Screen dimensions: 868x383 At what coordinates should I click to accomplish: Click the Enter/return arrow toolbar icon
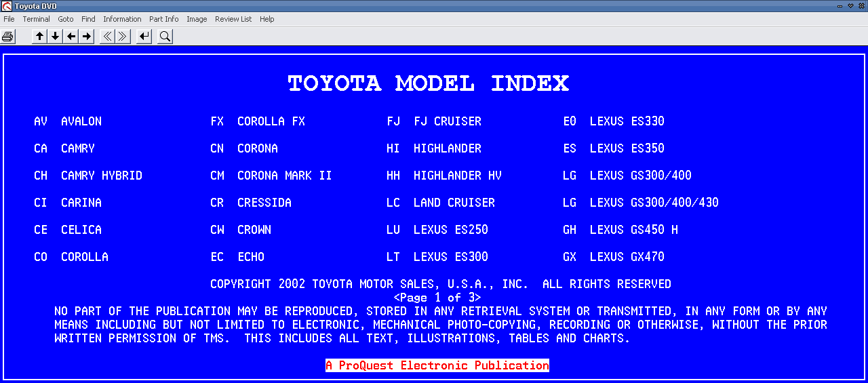click(x=144, y=37)
